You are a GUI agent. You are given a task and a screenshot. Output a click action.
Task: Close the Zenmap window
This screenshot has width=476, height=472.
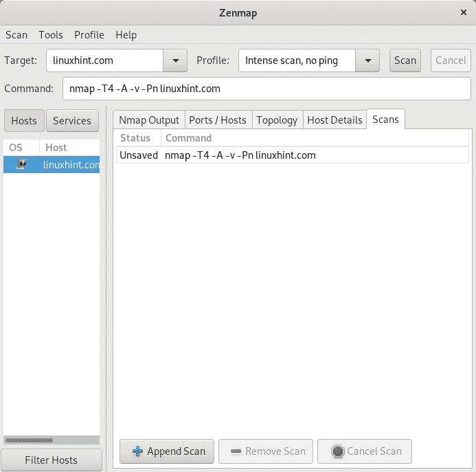(x=464, y=12)
